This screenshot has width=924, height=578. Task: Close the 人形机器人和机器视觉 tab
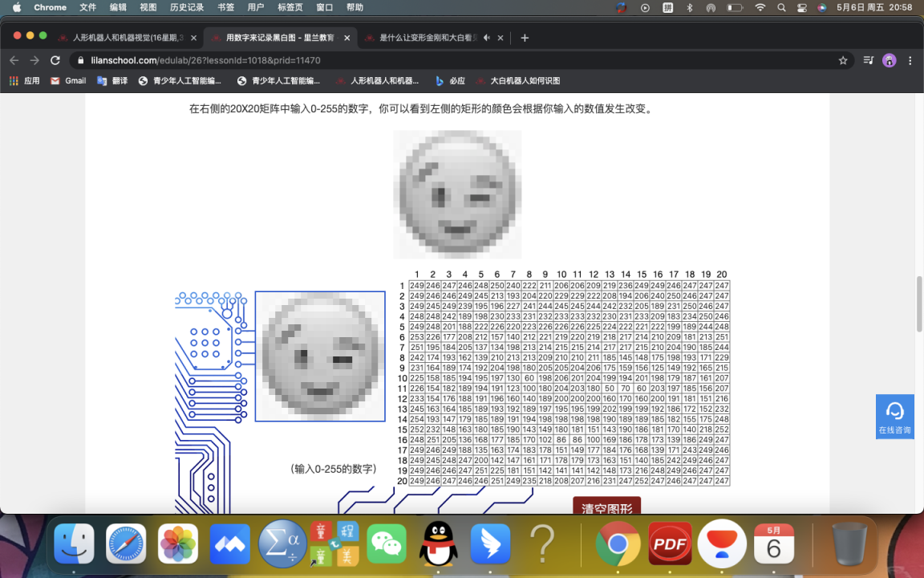click(x=193, y=38)
